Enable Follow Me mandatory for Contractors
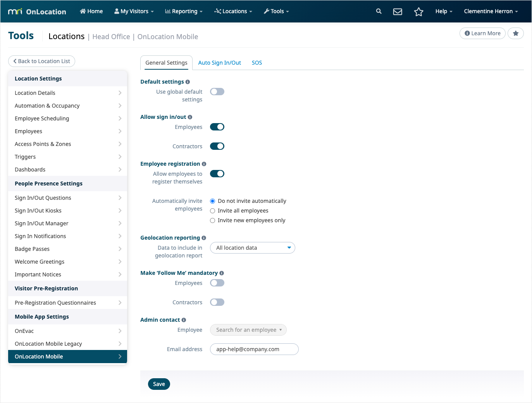This screenshot has width=532, height=403. coord(217,302)
